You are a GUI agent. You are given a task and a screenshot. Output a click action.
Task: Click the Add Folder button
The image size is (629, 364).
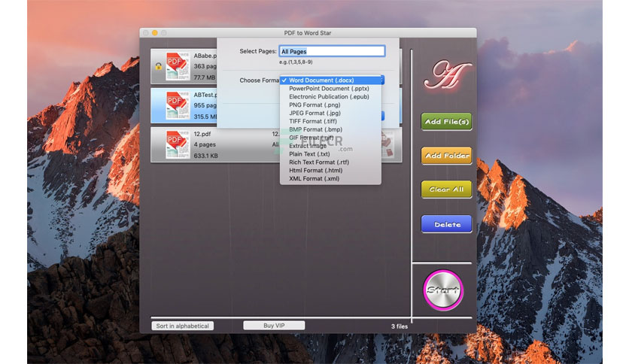click(x=446, y=156)
